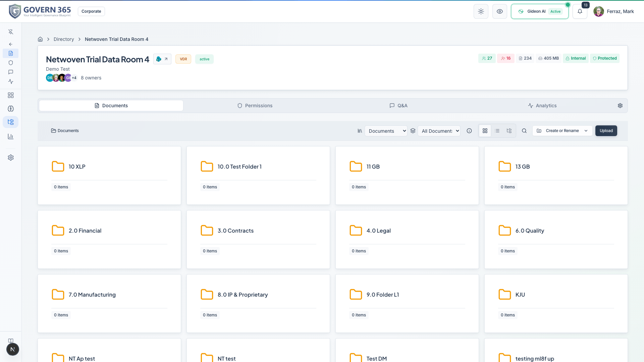Image resolution: width=644 pixels, height=362 pixels.
Task: Select the activity pulse icon in sidebar
Action: (11, 81)
